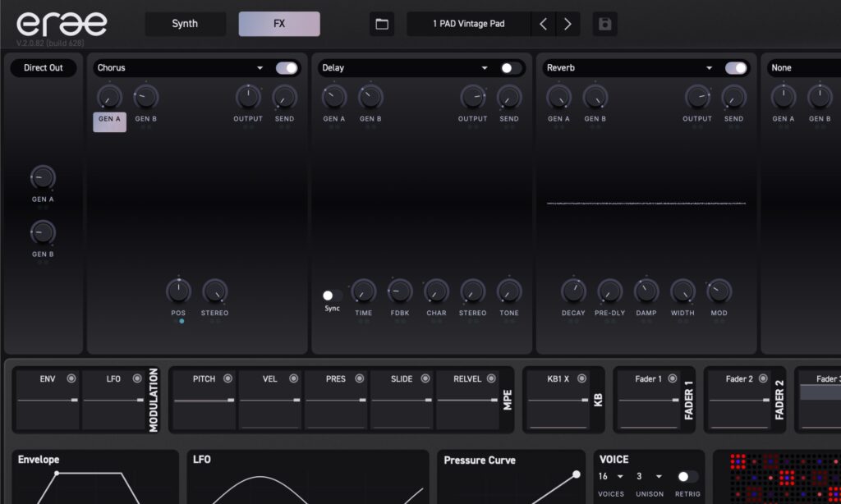Click the SLIDE modulation target icon
841x504 pixels.
(x=425, y=378)
